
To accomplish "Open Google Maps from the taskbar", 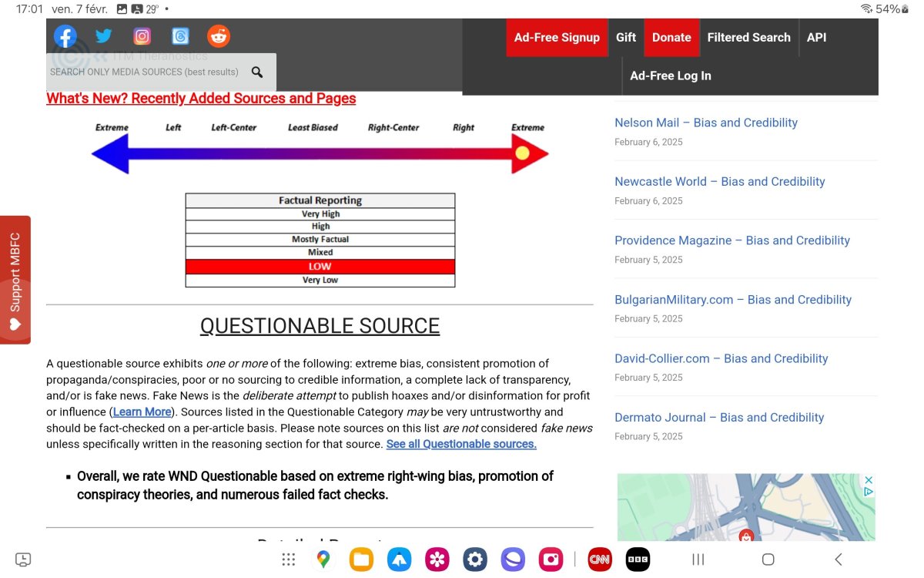I will pos(323,560).
